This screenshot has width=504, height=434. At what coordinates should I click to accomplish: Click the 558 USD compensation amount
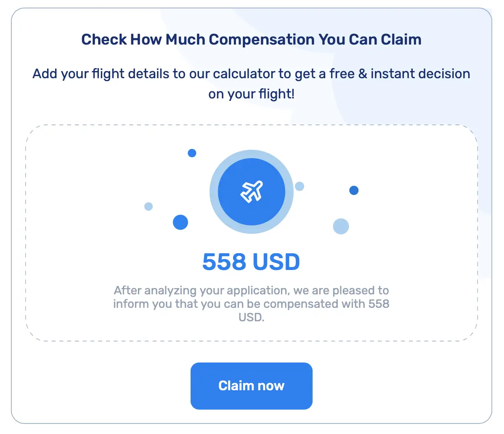point(251,261)
